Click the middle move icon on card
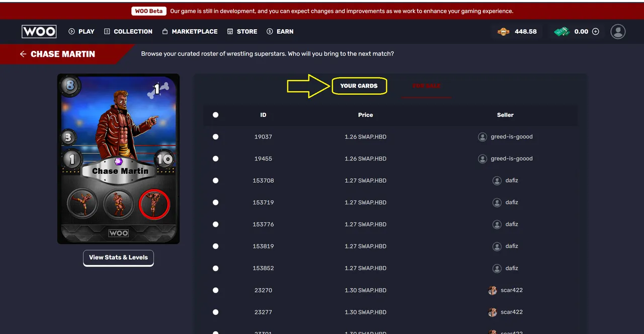This screenshot has width=644, height=334. (x=118, y=204)
